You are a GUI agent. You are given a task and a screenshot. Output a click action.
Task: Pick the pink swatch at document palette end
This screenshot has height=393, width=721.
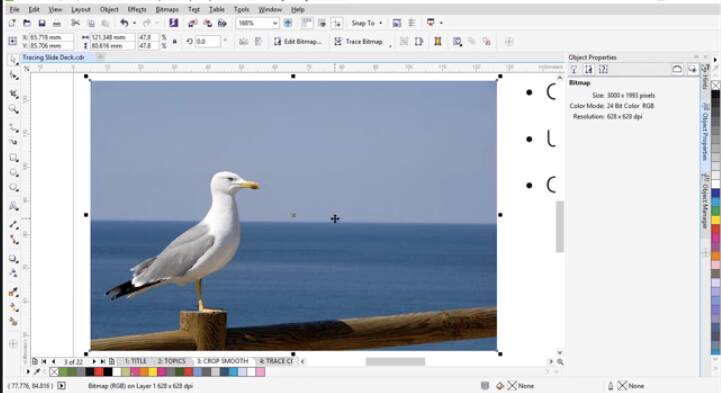(x=260, y=372)
